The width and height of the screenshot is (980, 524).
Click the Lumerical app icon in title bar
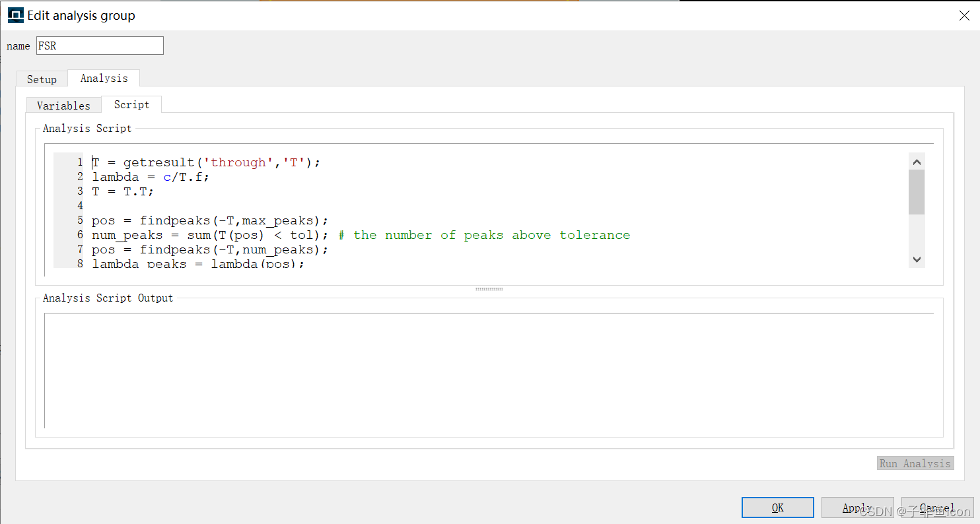point(15,15)
